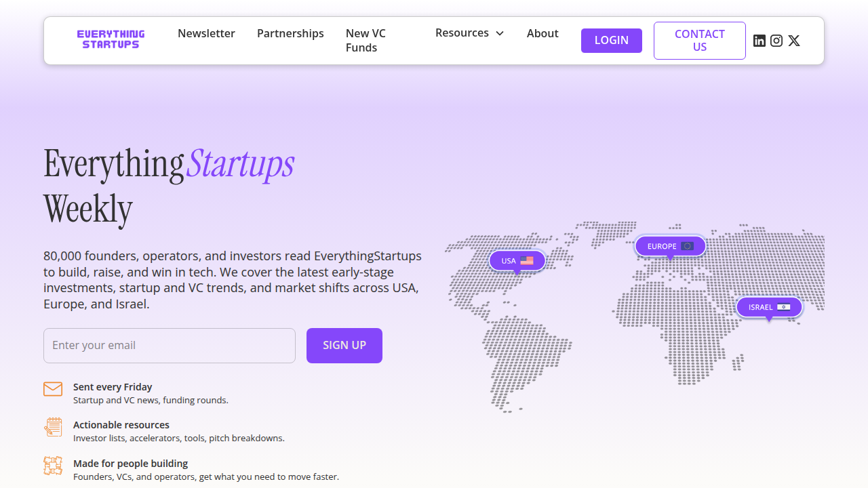Click 'Startup and VC news, funding rounds.' text
Image resolution: width=868 pixels, height=488 pixels.
coord(151,401)
